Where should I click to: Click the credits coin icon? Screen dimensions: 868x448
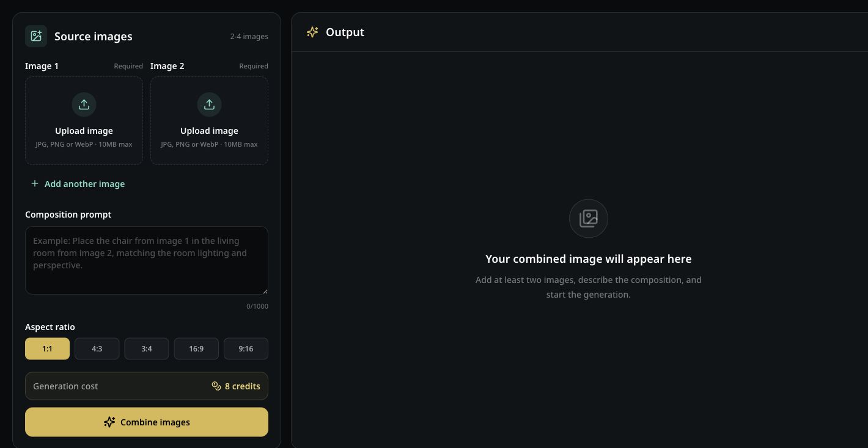pyautogui.click(x=216, y=386)
